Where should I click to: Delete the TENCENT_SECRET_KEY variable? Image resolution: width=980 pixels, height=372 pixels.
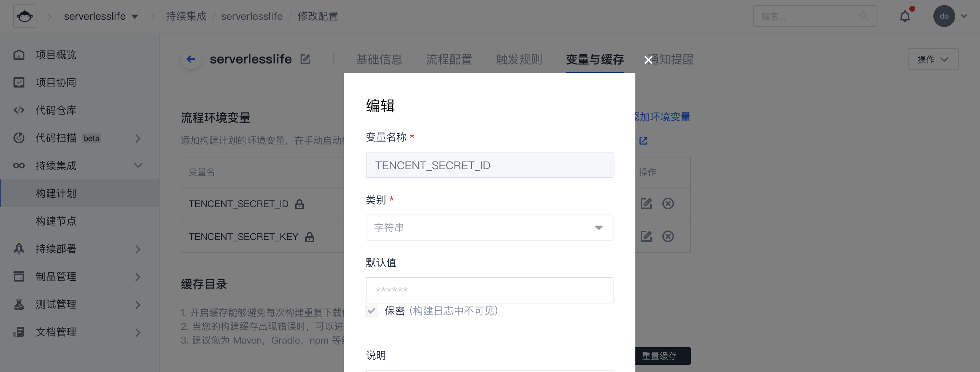pos(668,236)
